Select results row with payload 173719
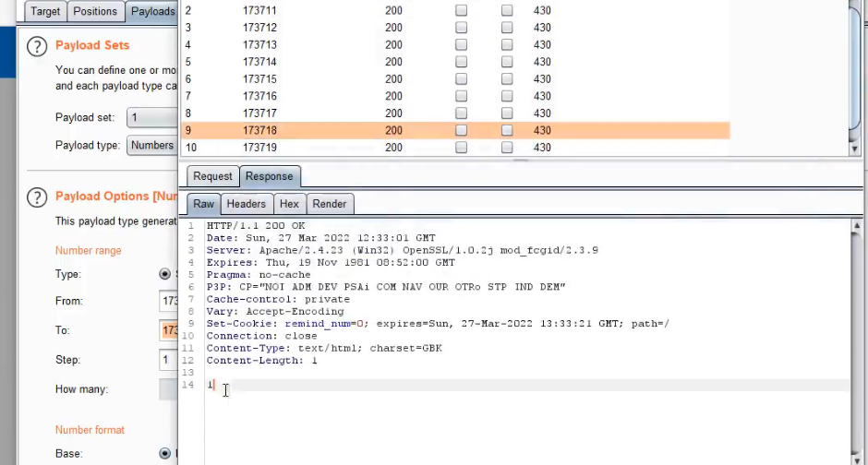The width and height of the screenshot is (868, 465). [x=455, y=148]
